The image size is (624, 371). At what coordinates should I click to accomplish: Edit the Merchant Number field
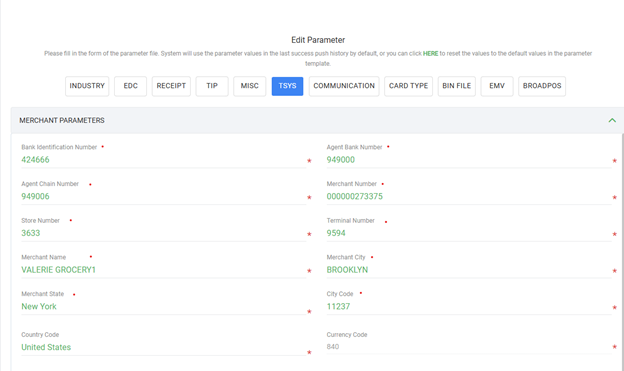469,196
